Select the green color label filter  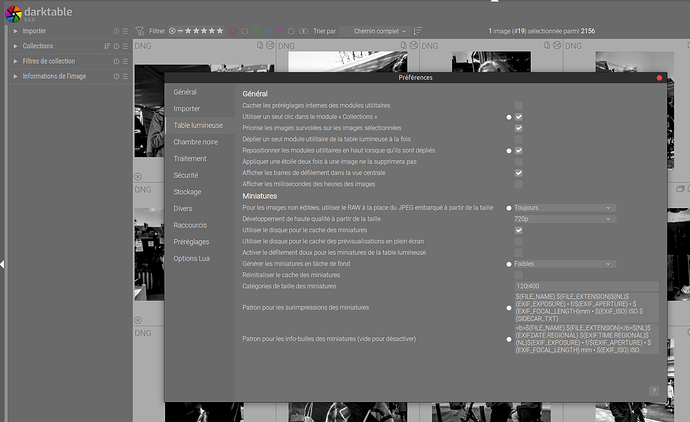click(256, 31)
